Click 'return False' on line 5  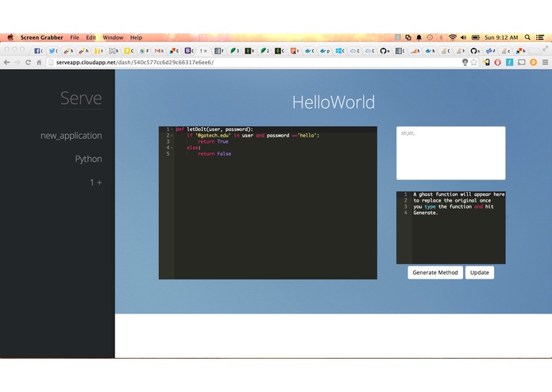tap(214, 154)
